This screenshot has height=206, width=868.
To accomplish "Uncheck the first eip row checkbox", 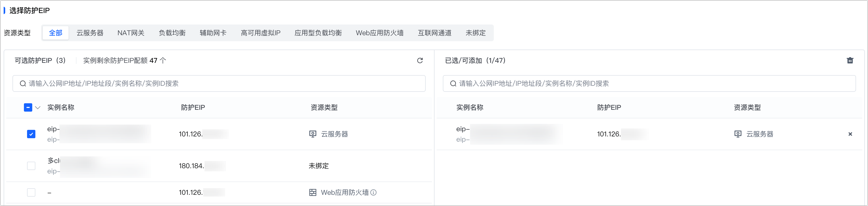I will click(x=31, y=134).
